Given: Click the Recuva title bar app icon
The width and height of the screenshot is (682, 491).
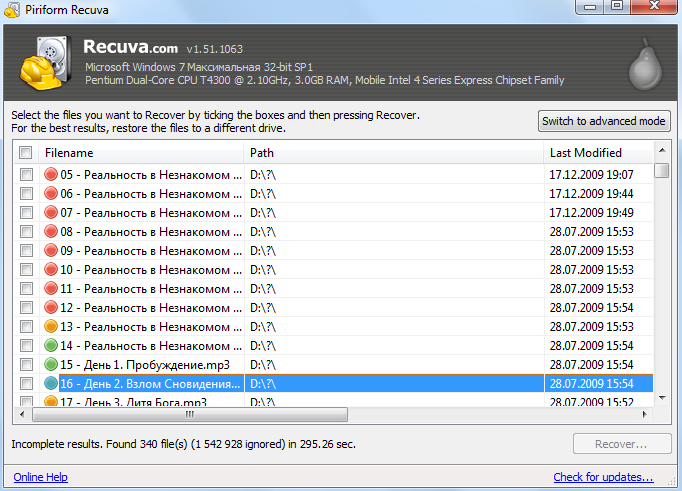Looking at the screenshot, I should pyautogui.click(x=12, y=10).
